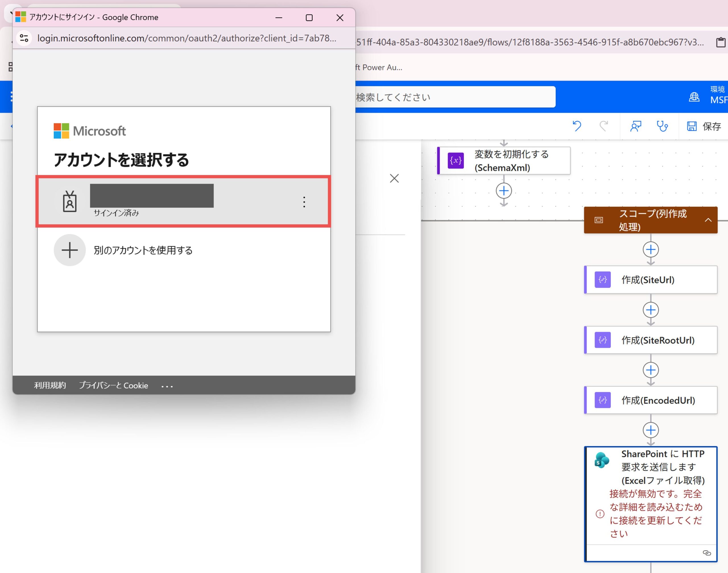Read invalid connection error message
728x573 pixels.
pos(655,514)
